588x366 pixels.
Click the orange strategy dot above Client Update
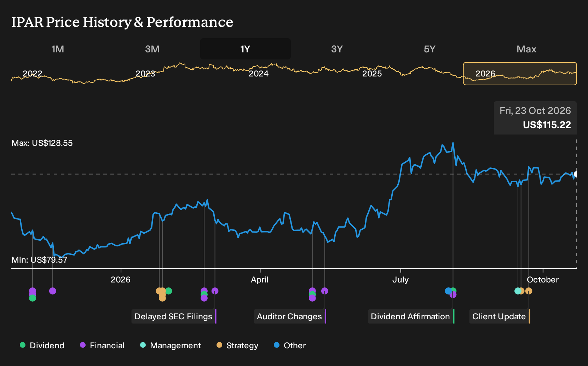click(x=529, y=291)
